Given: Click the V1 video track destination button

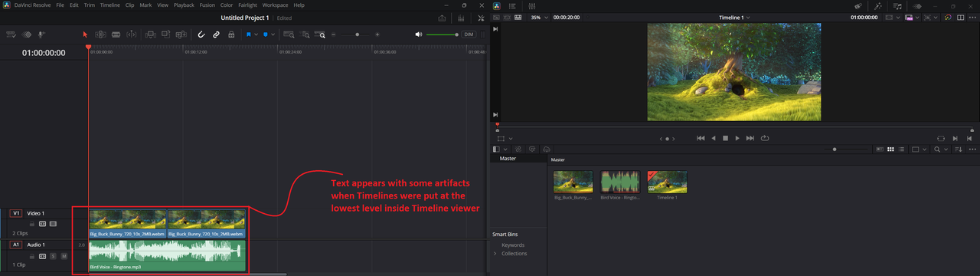Looking at the screenshot, I should tap(16, 213).
